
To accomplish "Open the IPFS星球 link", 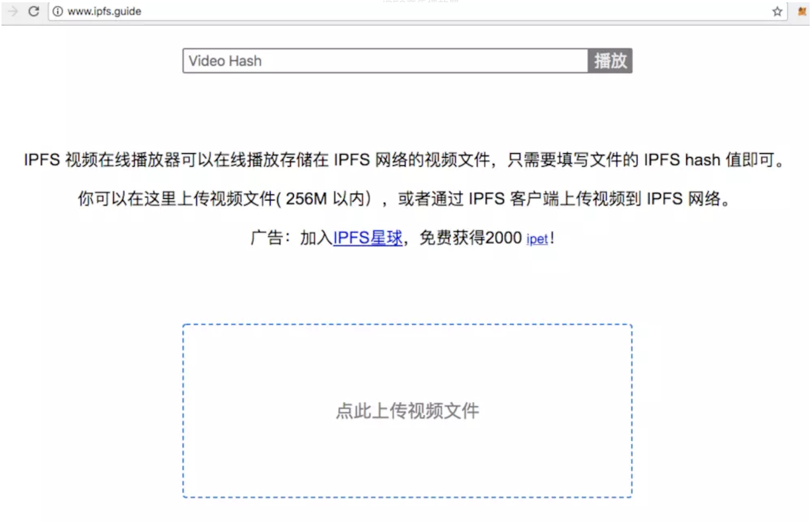I will 367,237.
